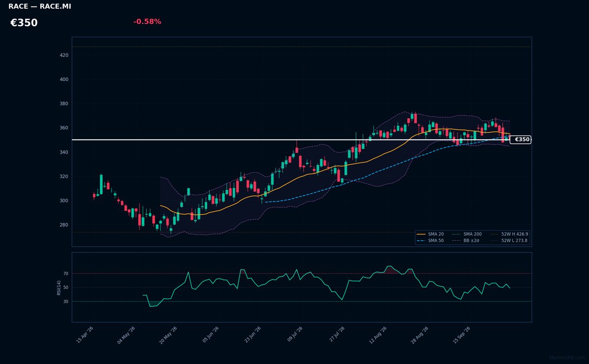Click the '52W H 426.9' legend entry

[x=509, y=234]
